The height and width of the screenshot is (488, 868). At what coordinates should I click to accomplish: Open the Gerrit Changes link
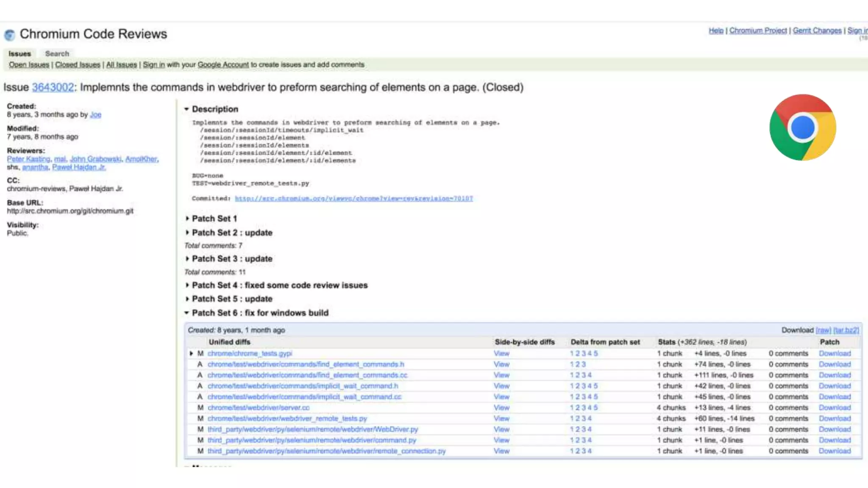817,30
